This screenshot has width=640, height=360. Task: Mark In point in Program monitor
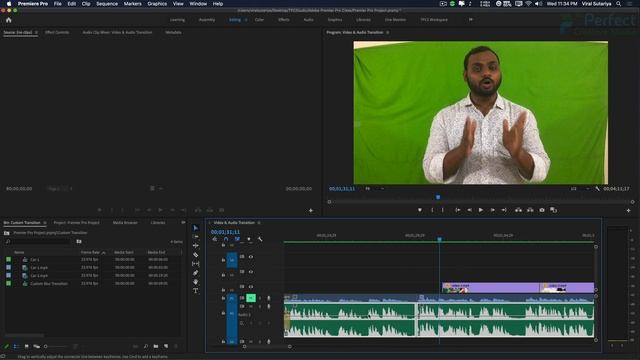click(x=432, y=210)
